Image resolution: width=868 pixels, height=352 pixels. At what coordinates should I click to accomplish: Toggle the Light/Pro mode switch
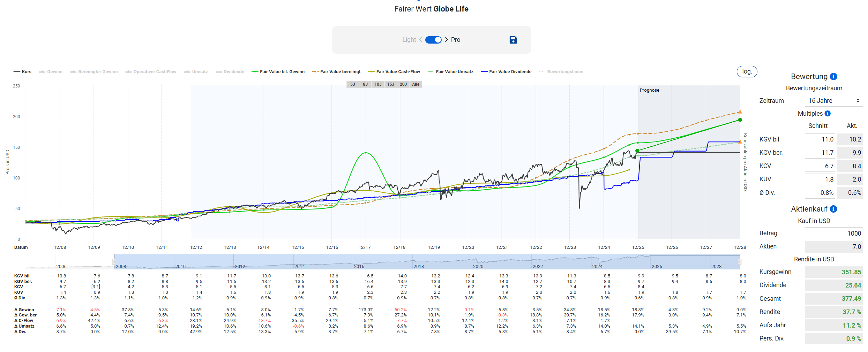point(433,40)
